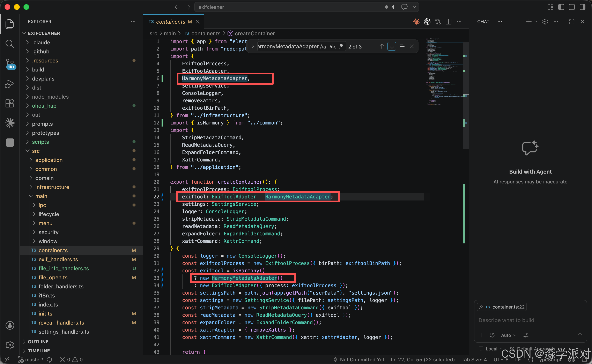Click the Configure Tools sliders icon in chat

pyautogui.click(x=526, y=335)
